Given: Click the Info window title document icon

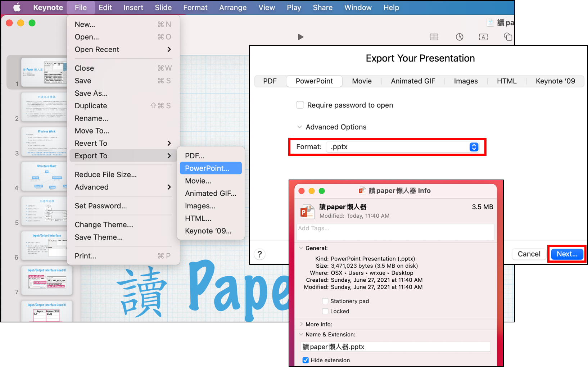Looking at the screenshot, I should click(x=362, y=191).
